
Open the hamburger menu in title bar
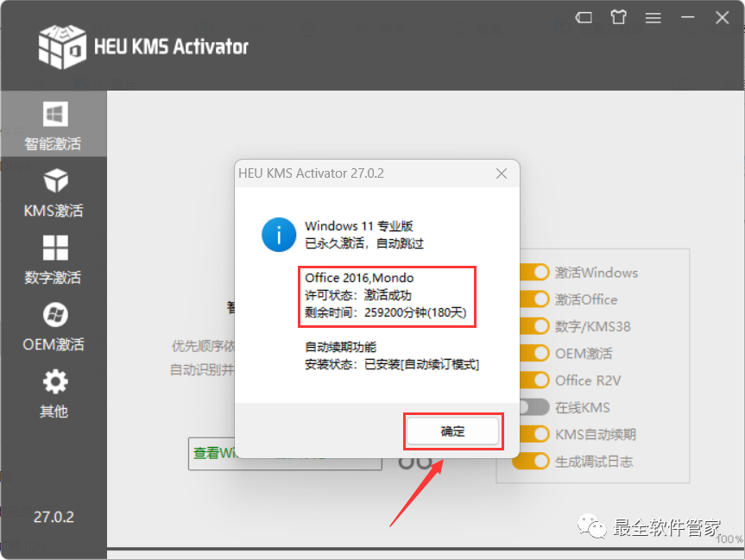point(653,18)
